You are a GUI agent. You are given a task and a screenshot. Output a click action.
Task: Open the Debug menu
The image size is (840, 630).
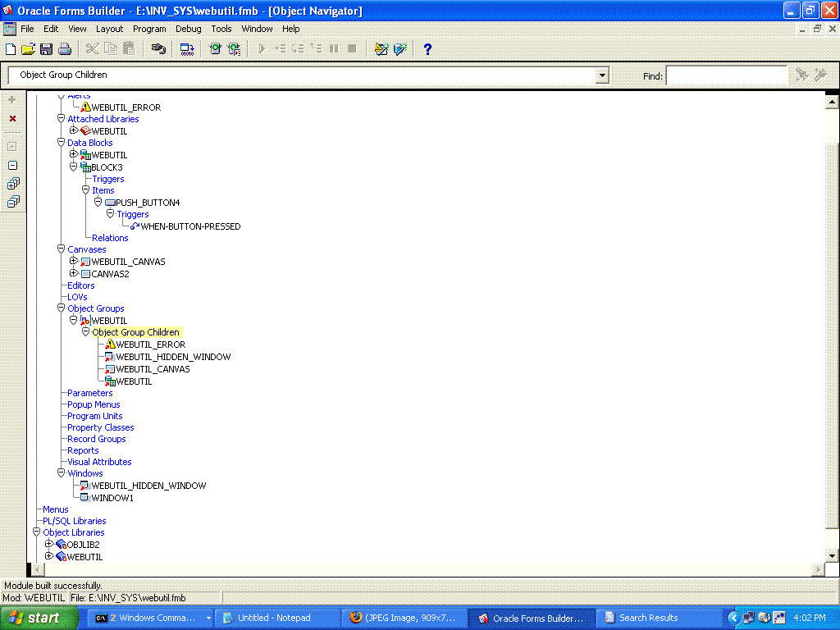tap(188, 29)
